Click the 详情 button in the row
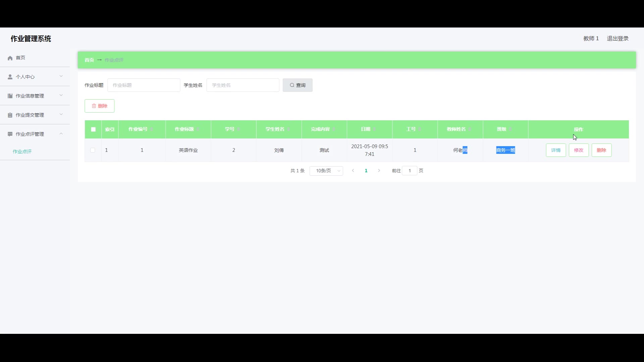 556,150
